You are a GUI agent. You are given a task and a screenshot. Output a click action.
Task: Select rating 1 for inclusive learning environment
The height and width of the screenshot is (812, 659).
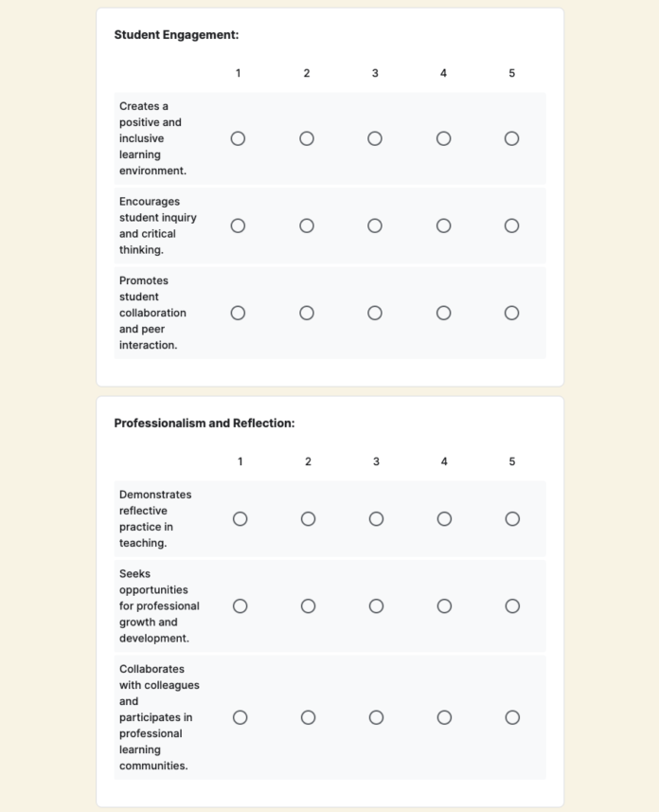(238, 137)
